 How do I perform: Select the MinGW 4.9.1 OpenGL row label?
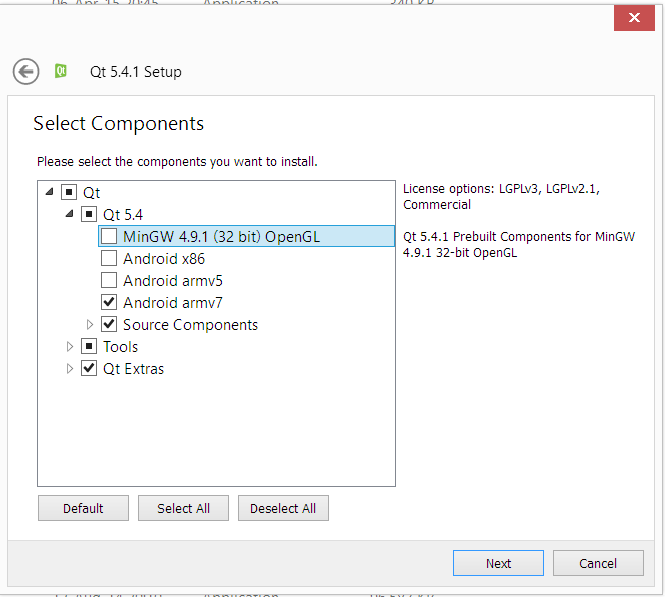[x=221, y=237]
